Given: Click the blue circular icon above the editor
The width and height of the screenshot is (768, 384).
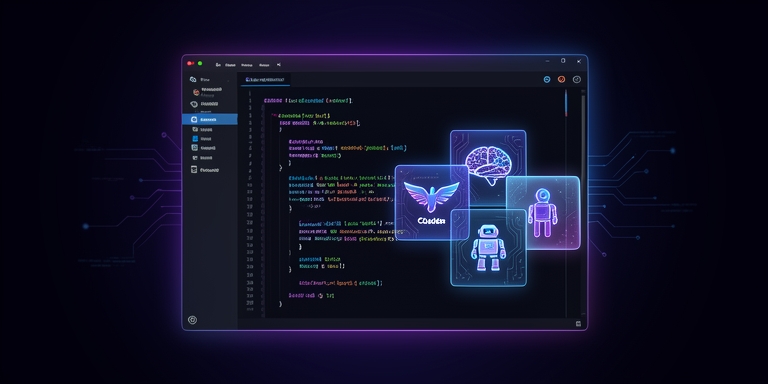Looking at the screenshot, I should pos(547,79).
